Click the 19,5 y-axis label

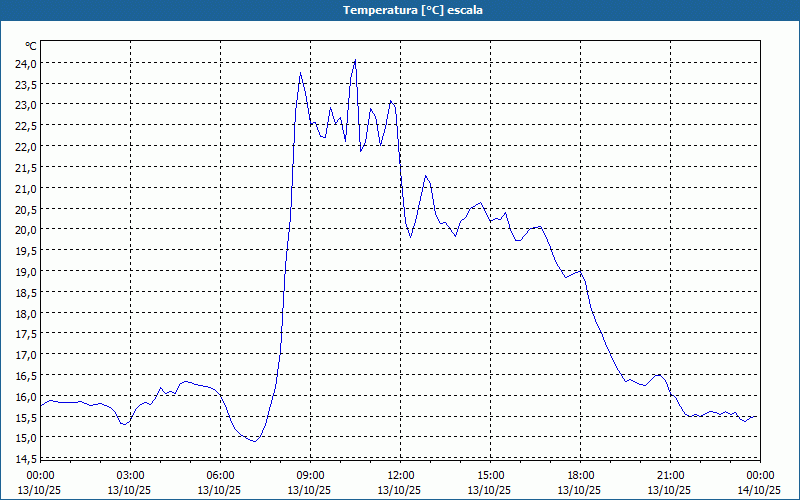26,251
